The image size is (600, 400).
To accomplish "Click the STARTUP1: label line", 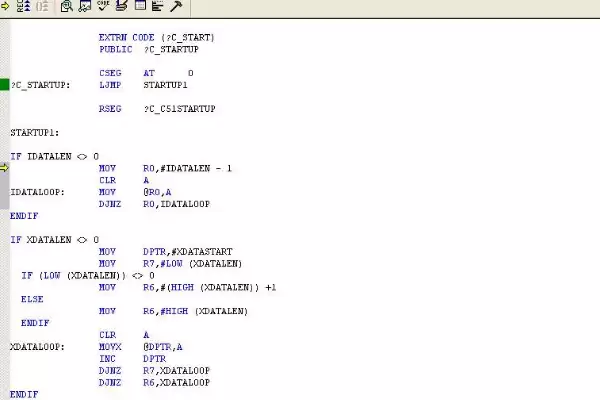I will click(x=35, y=133).
